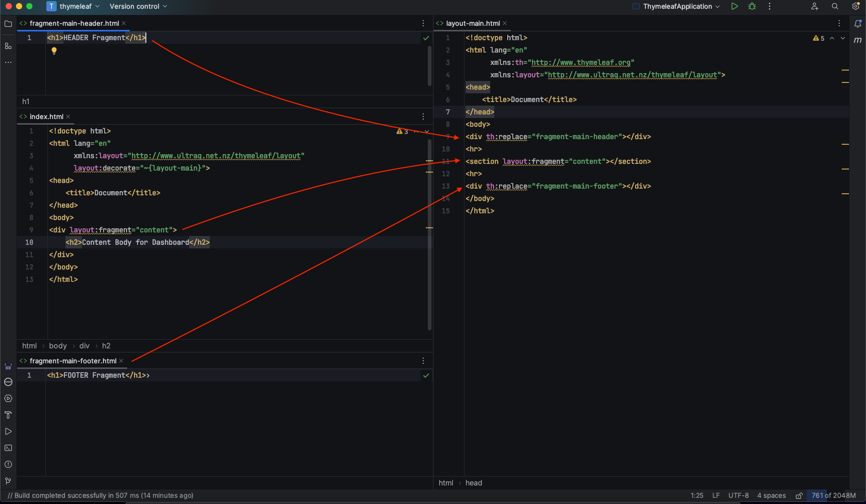Click the intention lightbulb in fragment-main-header editor
This screenshot has width=866, height=504.
pos(54,51)
